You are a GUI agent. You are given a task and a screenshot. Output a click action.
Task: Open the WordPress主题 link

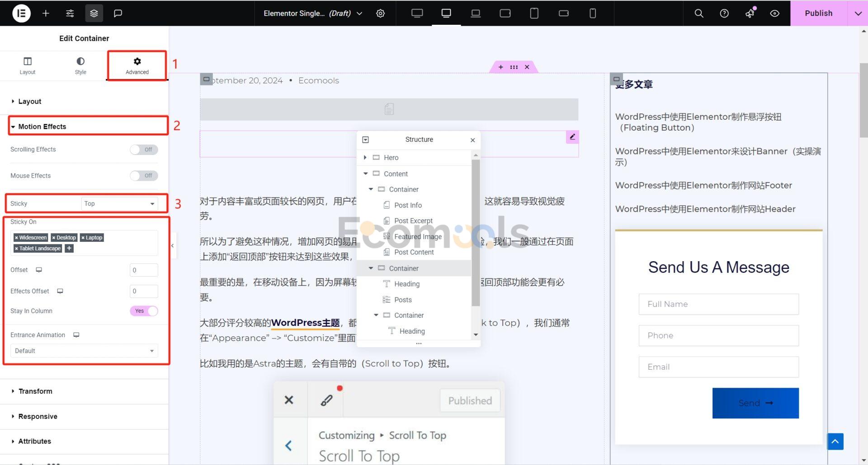(x=305, y=323)
